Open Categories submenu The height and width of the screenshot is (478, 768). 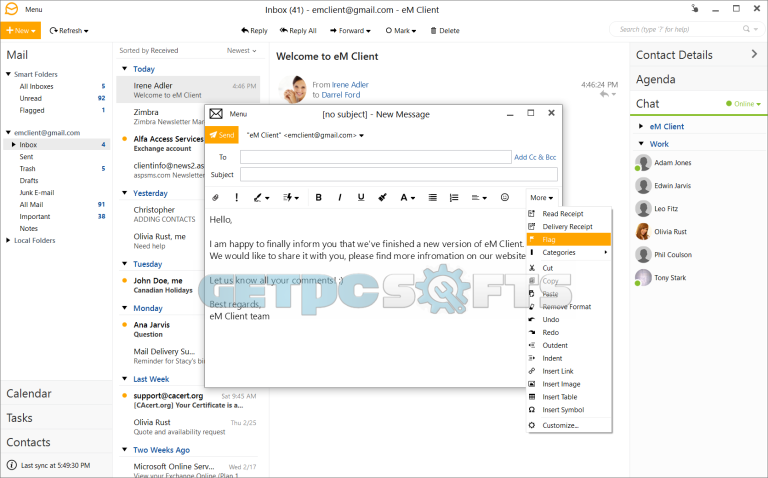pos(569,252)
